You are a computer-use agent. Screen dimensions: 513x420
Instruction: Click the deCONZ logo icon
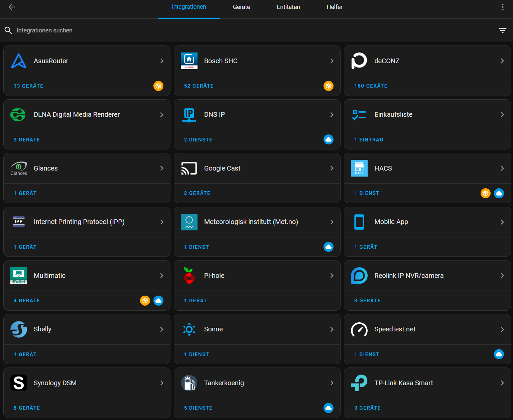[359, 61]
